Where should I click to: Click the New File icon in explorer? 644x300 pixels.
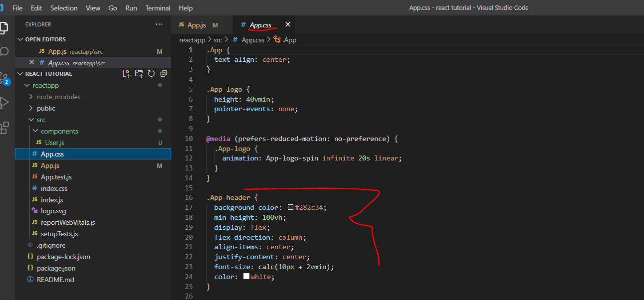pyautogui.click(x=127, y=74)
